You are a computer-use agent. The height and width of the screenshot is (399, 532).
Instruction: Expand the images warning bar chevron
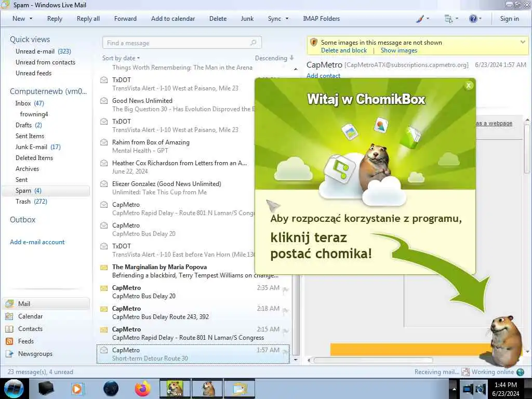tap(523, 42)
